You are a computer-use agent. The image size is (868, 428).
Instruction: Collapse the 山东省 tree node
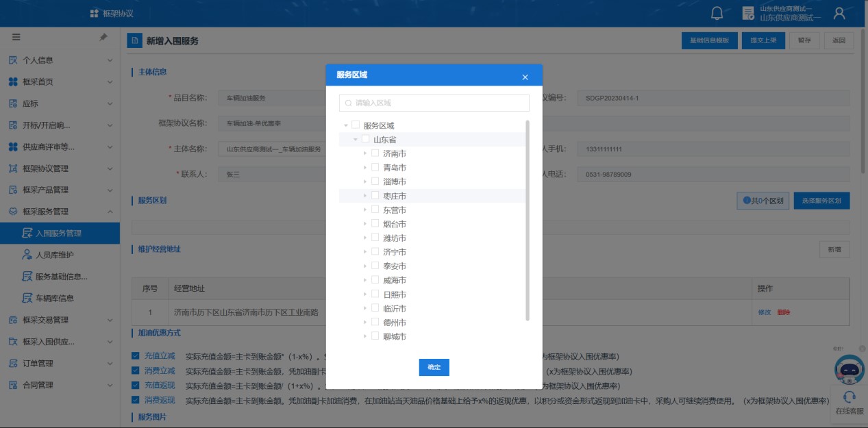point(356,139)
